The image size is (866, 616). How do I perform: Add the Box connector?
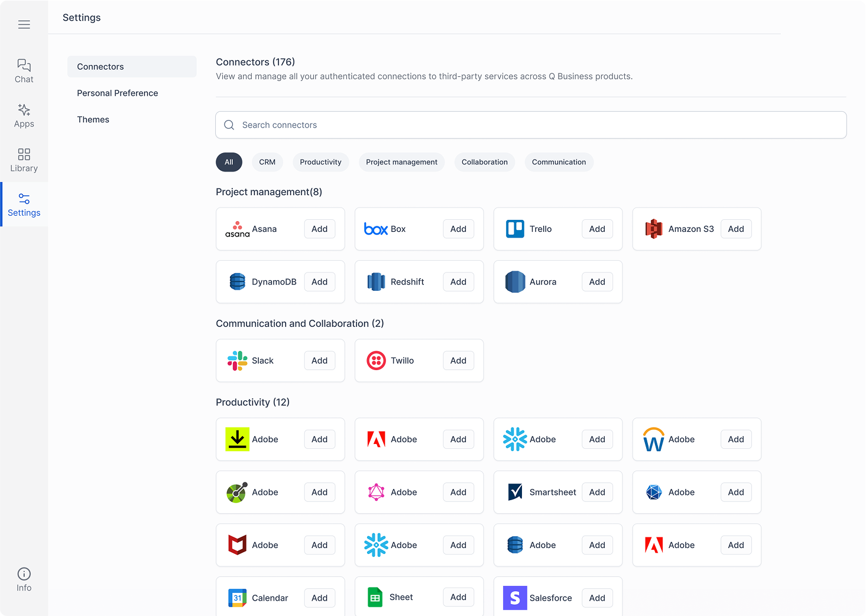[x=459, y=229]
